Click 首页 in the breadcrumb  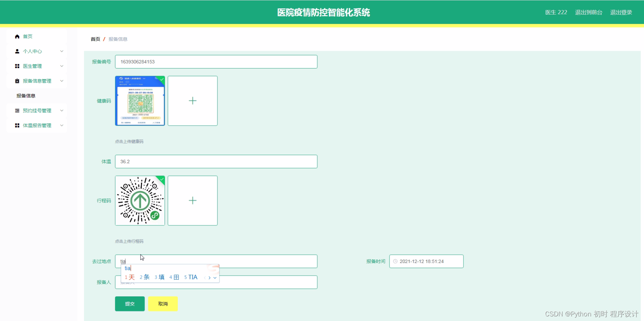(x=95, y=39)
